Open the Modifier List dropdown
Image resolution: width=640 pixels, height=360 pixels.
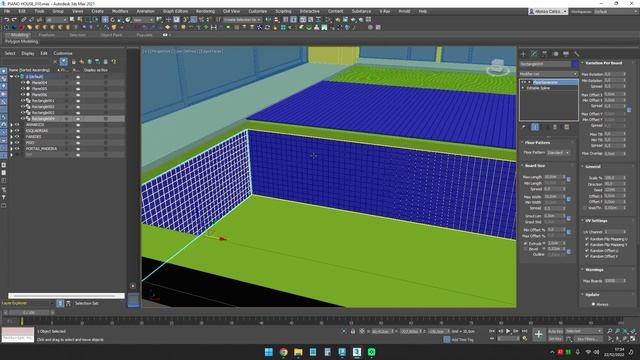click(x=549, y=74)
